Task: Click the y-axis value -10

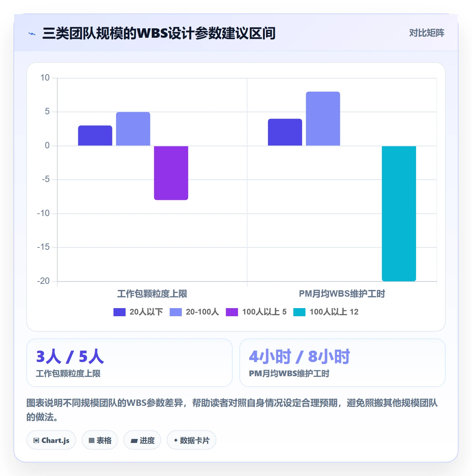Action: (x=43, y=213)
